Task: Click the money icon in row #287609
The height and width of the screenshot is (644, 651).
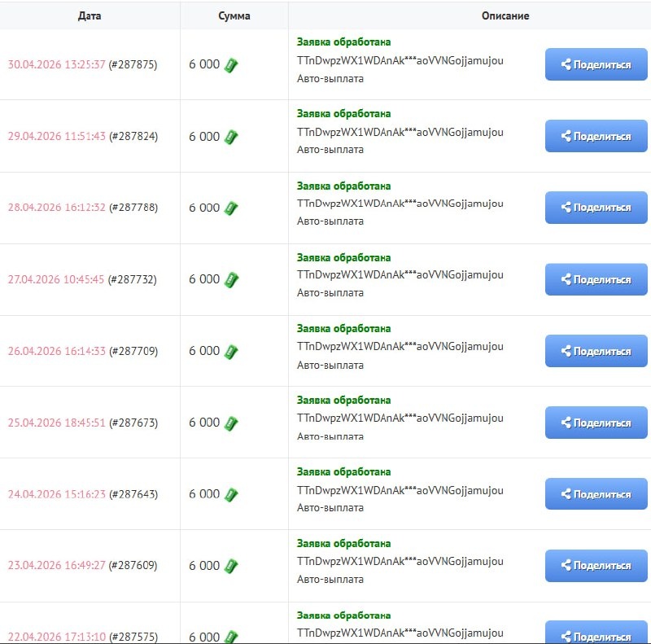Action: (231, 567)
